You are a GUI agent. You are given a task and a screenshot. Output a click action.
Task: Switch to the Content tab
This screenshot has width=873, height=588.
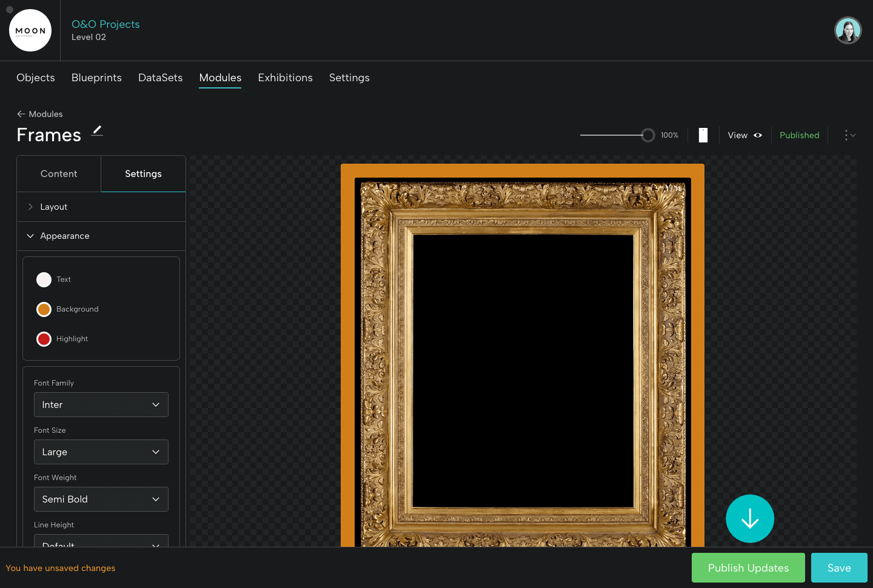(59, 174)
